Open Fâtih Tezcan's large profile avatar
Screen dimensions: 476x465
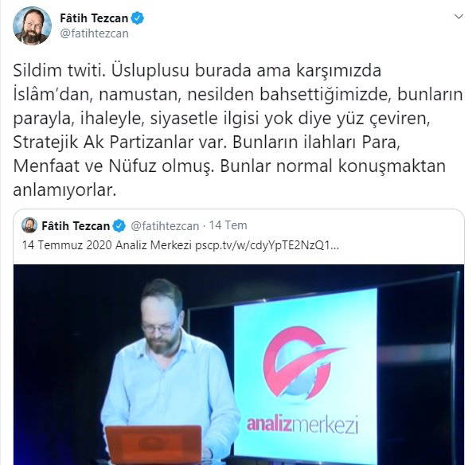32,25
